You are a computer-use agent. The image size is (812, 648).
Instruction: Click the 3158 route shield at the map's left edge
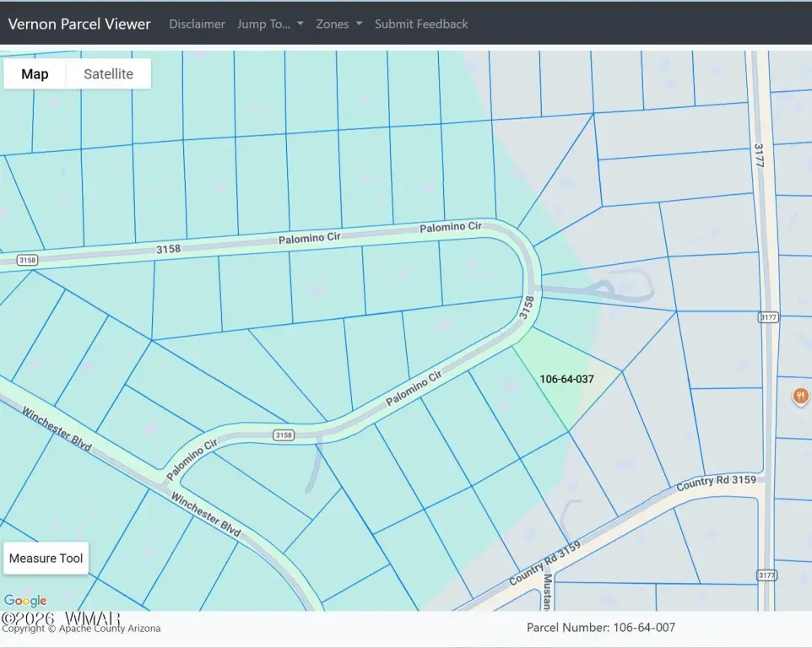coord(27,260)
